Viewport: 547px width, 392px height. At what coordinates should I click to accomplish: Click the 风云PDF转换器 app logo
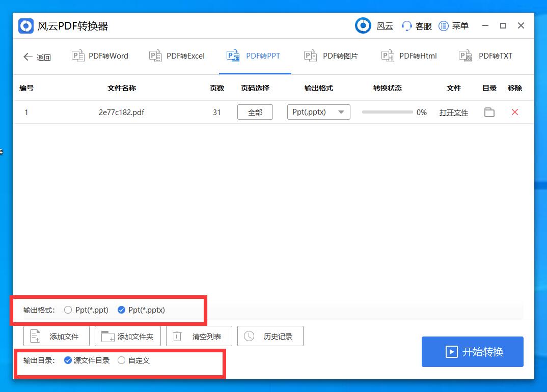click(x=26, y=26)
